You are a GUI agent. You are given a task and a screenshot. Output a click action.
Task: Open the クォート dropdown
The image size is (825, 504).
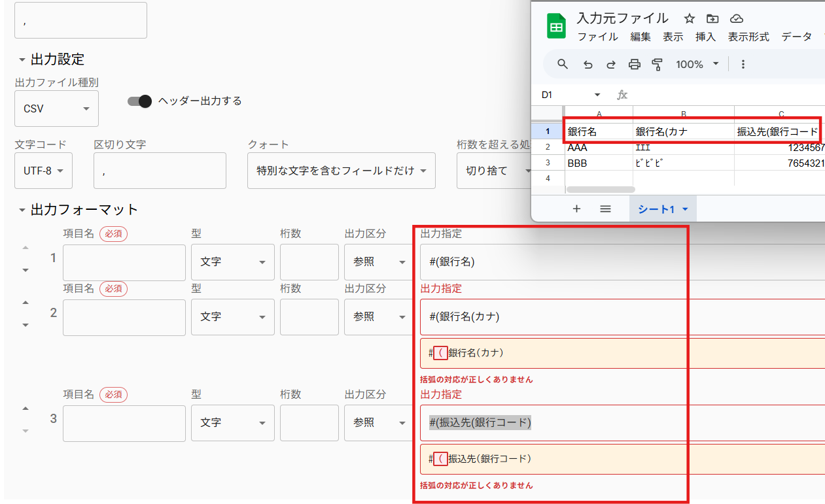[341, 171]
